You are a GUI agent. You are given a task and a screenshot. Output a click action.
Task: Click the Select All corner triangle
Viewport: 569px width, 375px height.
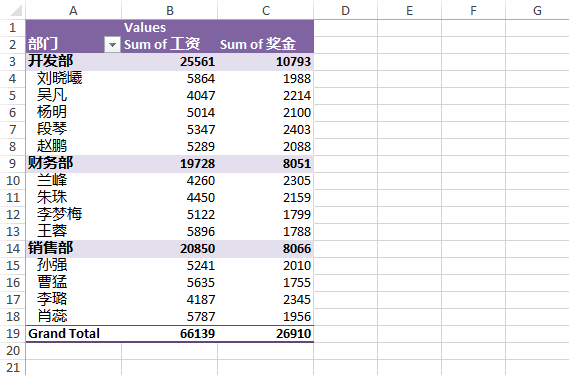pyautogui.click(x=16, y=11)
